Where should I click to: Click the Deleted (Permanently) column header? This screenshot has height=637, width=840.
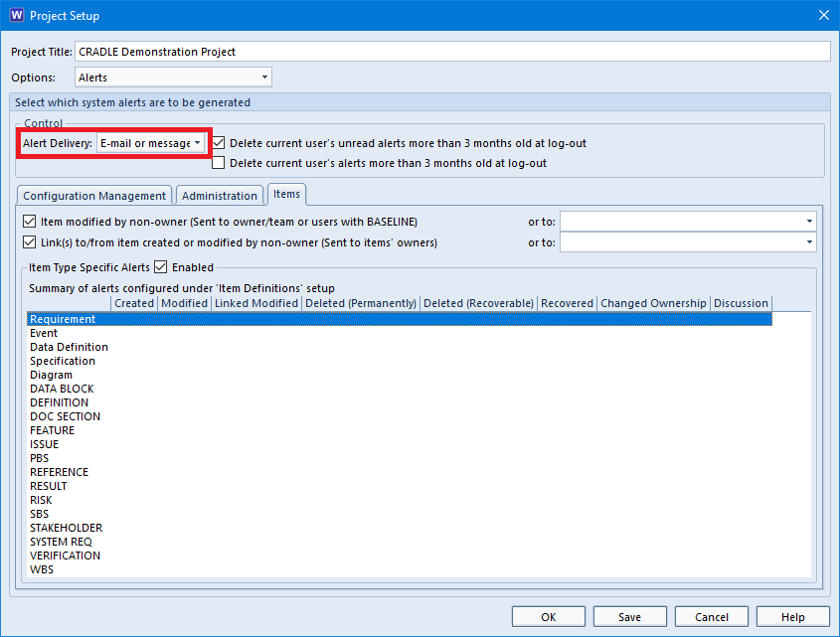tap(361, 303)
